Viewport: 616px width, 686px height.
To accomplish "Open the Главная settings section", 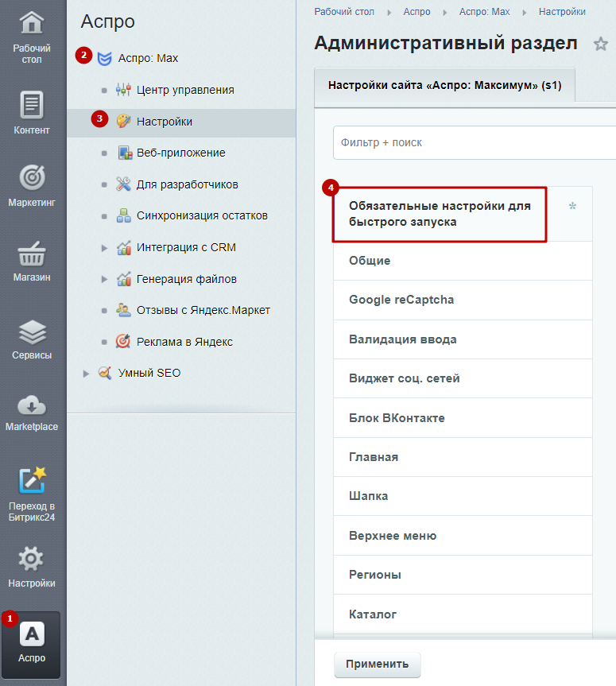I will tap(463, 457).
